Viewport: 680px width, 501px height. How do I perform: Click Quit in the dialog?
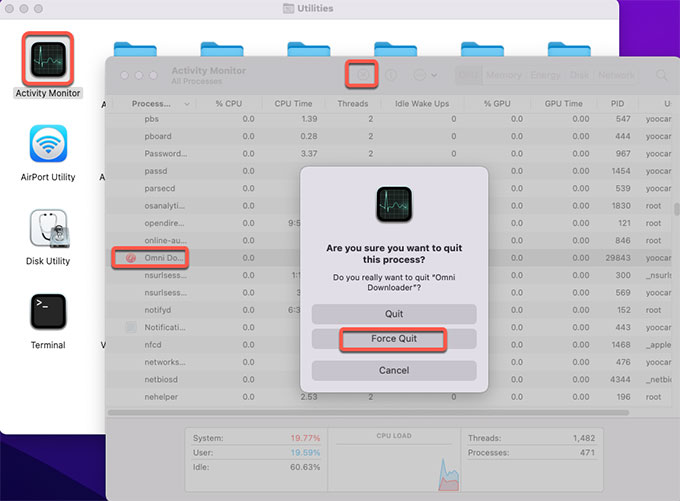394,314
